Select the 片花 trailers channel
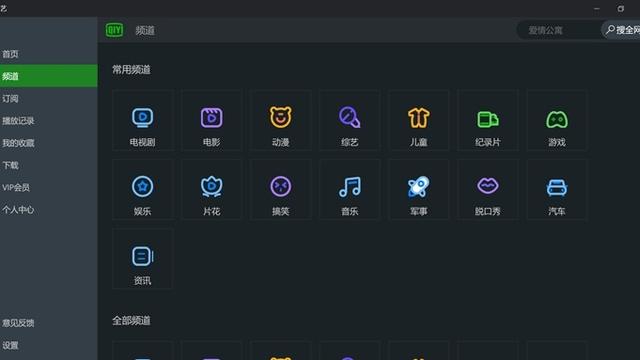 click(211, 190)
